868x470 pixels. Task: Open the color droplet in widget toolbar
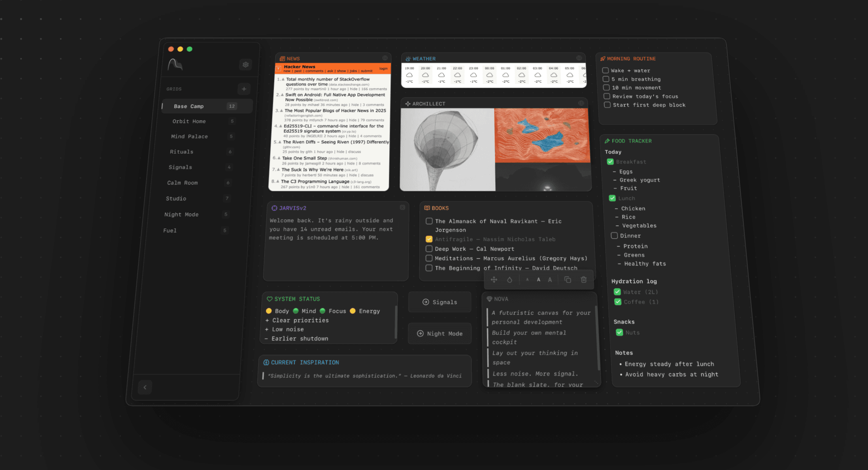point(510,280)
